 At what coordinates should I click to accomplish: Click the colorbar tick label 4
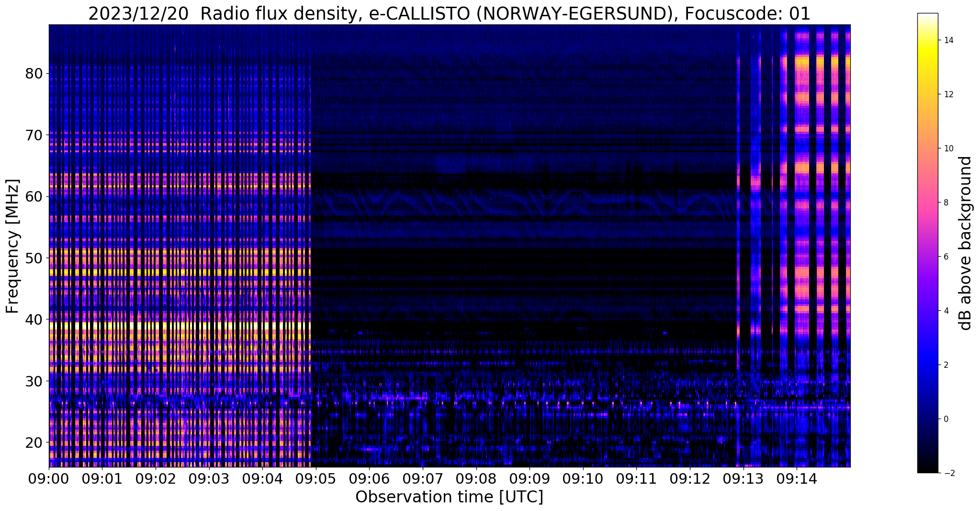click(x=946, y=311)
